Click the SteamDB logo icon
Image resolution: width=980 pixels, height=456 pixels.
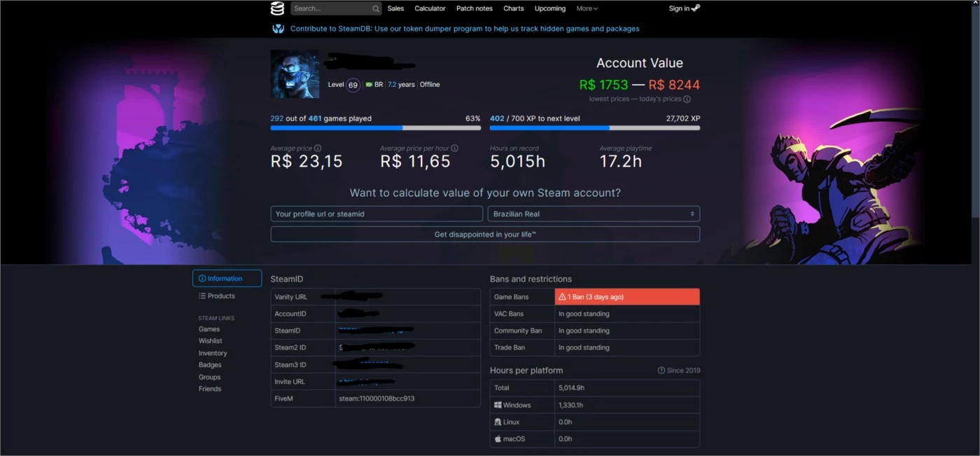278,8
